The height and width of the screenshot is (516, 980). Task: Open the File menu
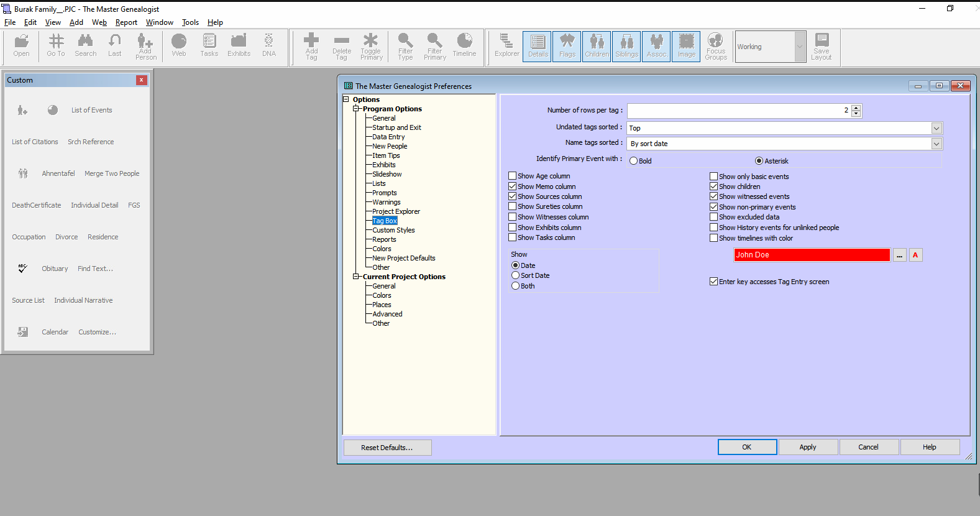tap(10, 22)
